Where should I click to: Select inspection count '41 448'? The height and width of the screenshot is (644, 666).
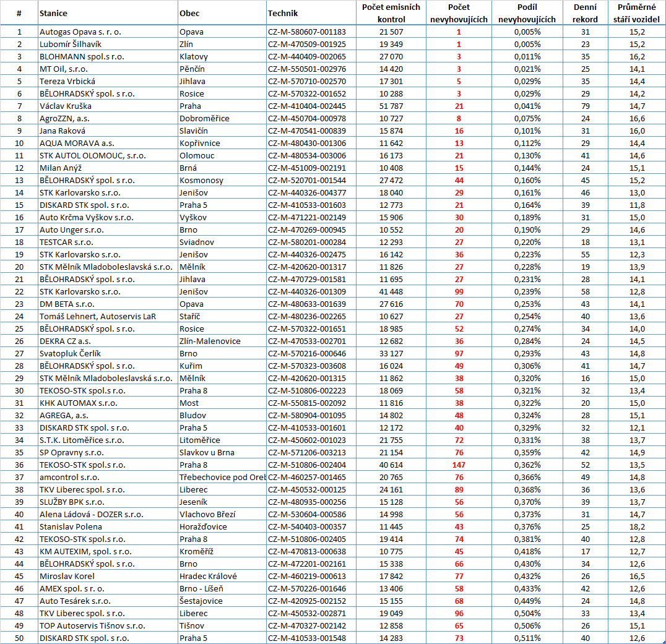pos(391,291)
